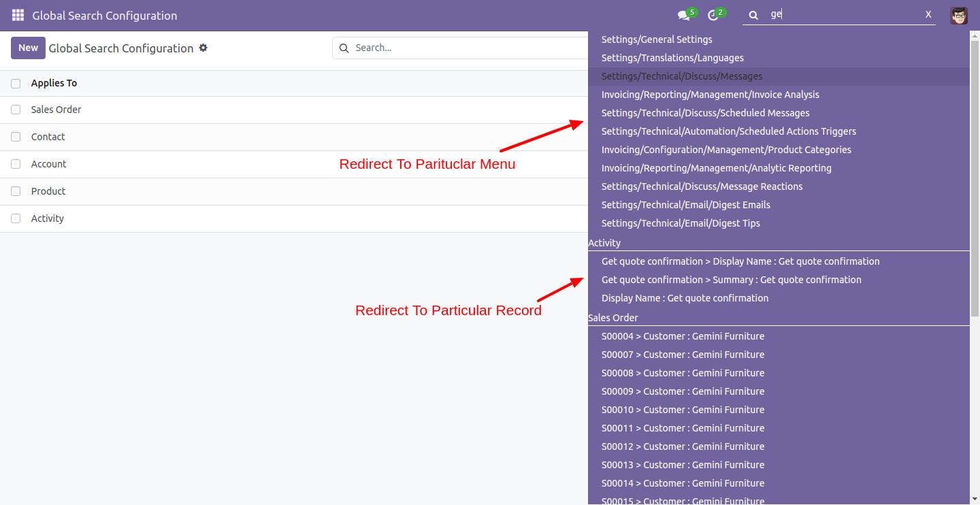Tick the Product row checkbox

tap(16, 191)
